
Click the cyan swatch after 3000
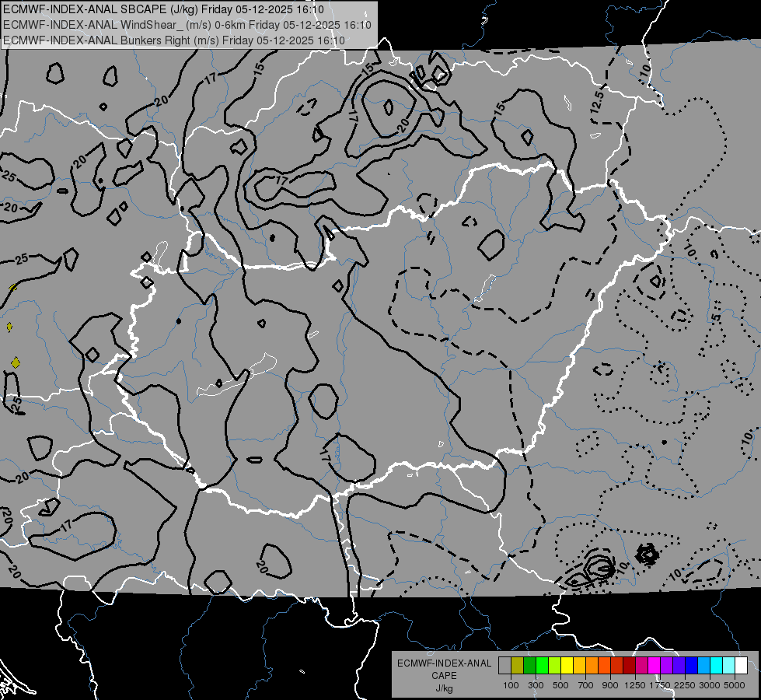(717, 666)
